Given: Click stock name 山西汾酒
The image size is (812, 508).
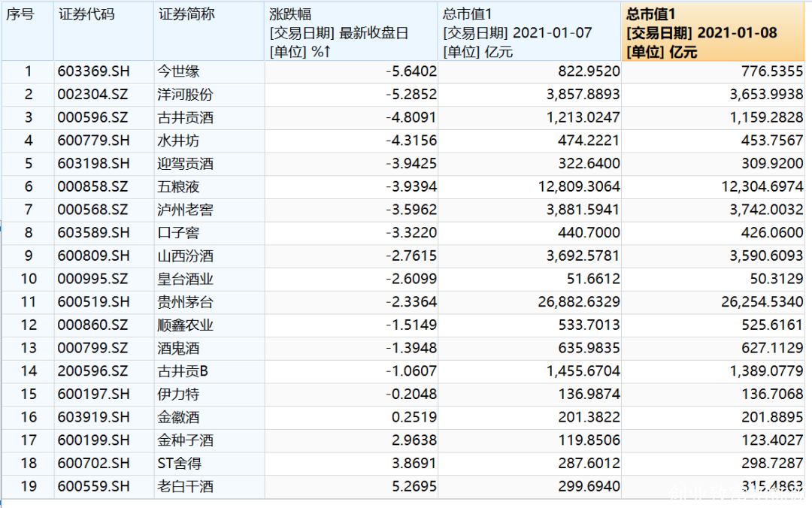Looking at the screenshot, I should tap(185, 256).
